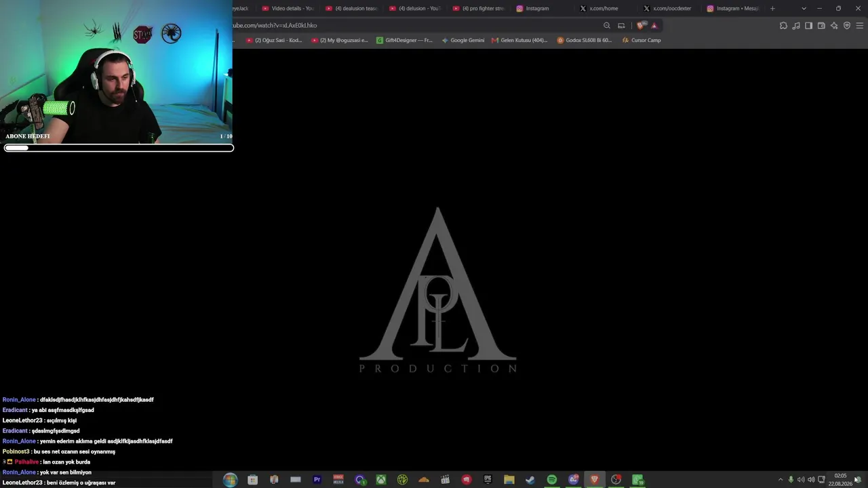Open the Xbox app from taskbar
868x488 pixels.
tap(381, 480)
